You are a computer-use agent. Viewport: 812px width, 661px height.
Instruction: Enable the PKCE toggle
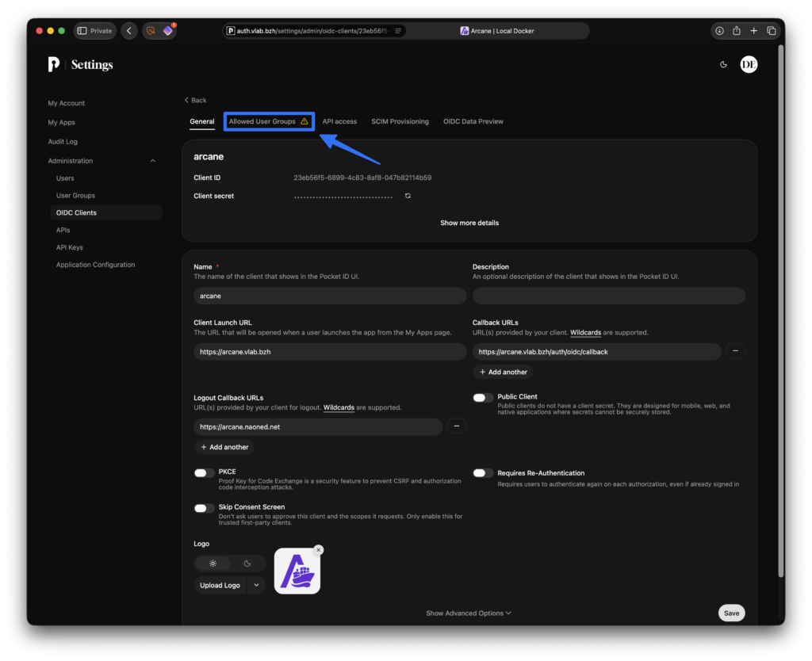(204, 472)
